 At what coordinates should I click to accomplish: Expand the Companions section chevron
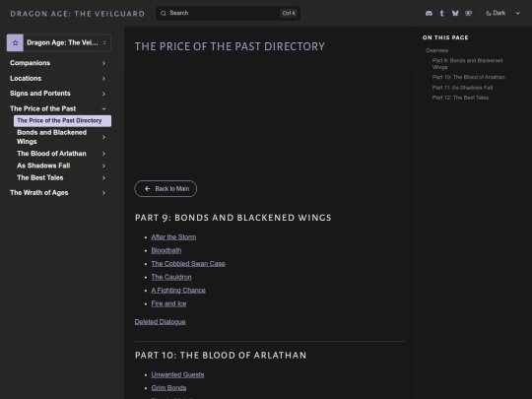(x=103, y=63)
